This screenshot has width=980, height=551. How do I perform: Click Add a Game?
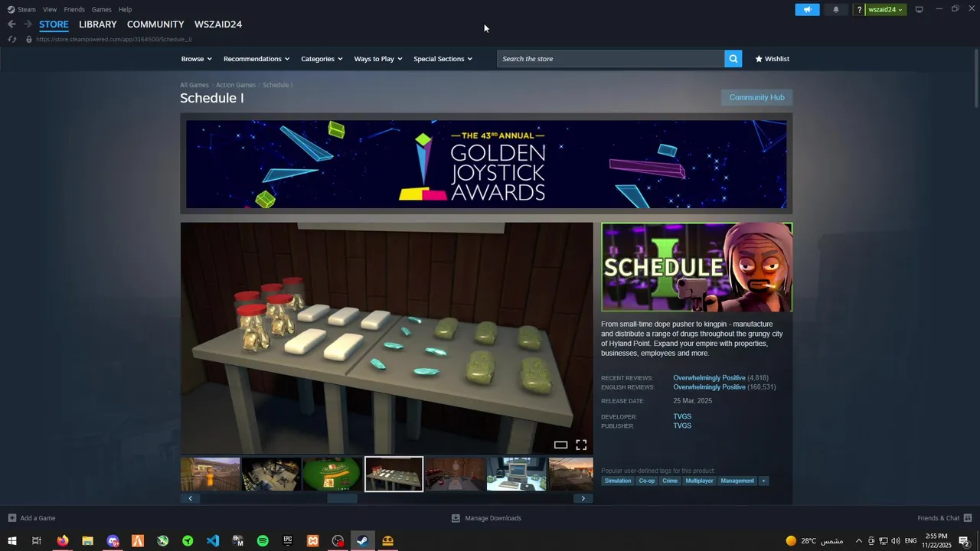(x=31, y=518)
